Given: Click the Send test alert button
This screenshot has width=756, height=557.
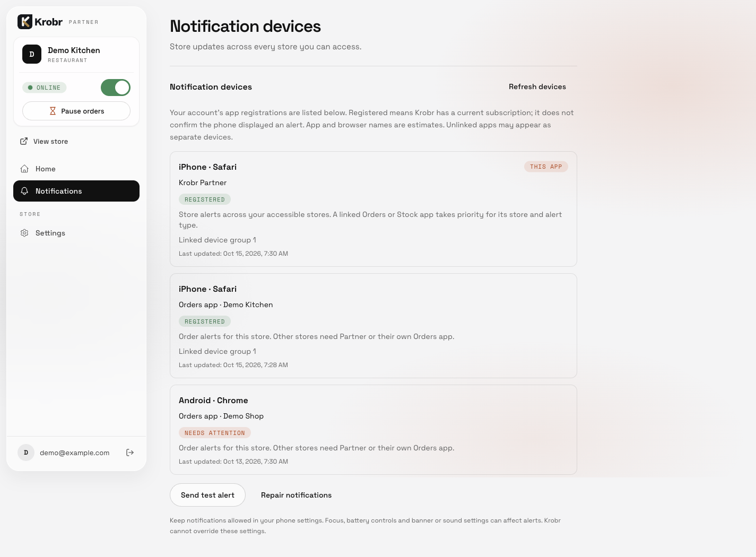Looking at the screenshot, I should 207,495.
